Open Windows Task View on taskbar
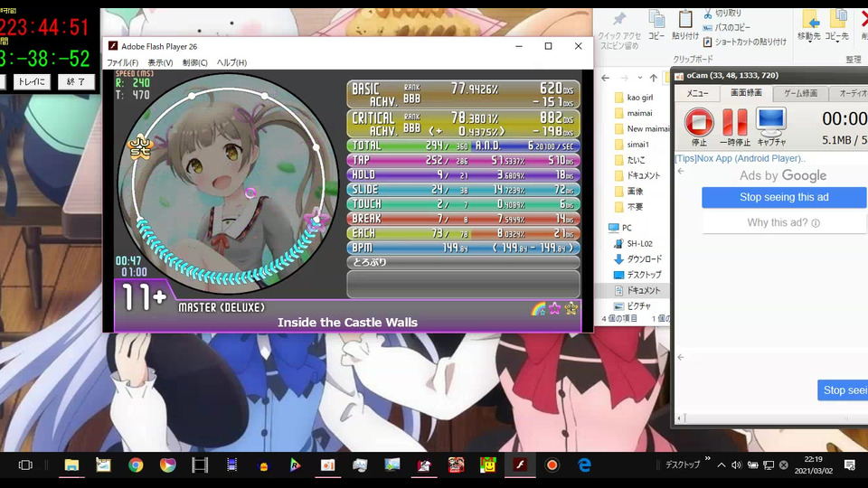This screenshot has width=868, height=488. (x=25, y=465)
